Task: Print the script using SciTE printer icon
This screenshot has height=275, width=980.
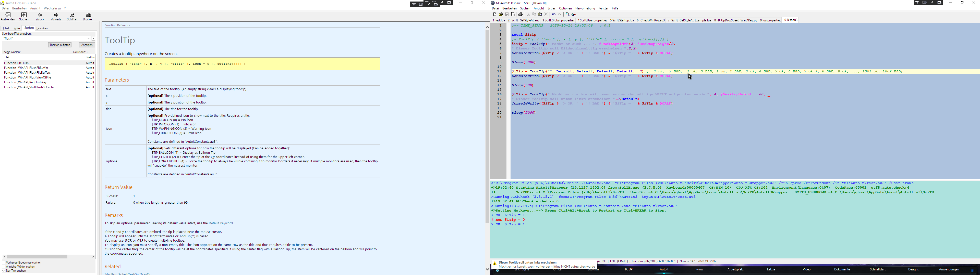Action: tap(521, 15)
